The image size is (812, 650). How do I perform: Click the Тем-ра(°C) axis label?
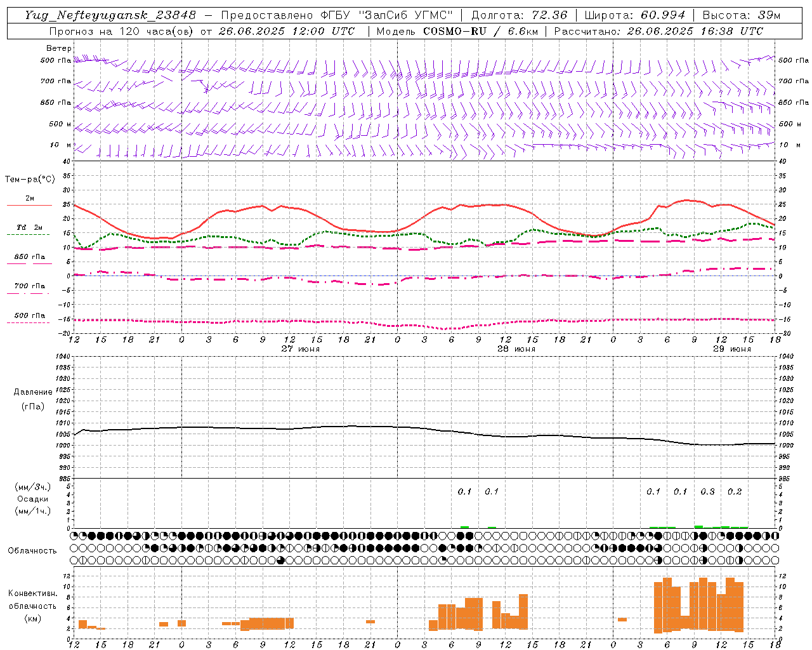click(x=30, y=179)
